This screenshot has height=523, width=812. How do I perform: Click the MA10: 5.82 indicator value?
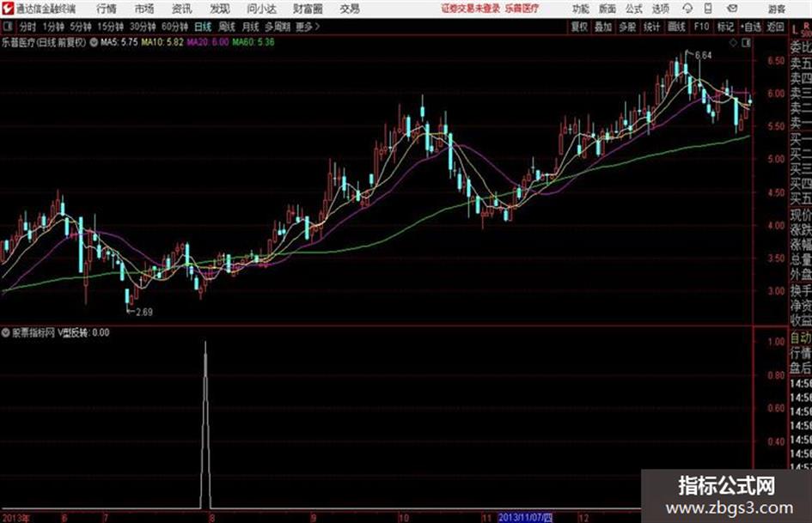tap(162, 42)
